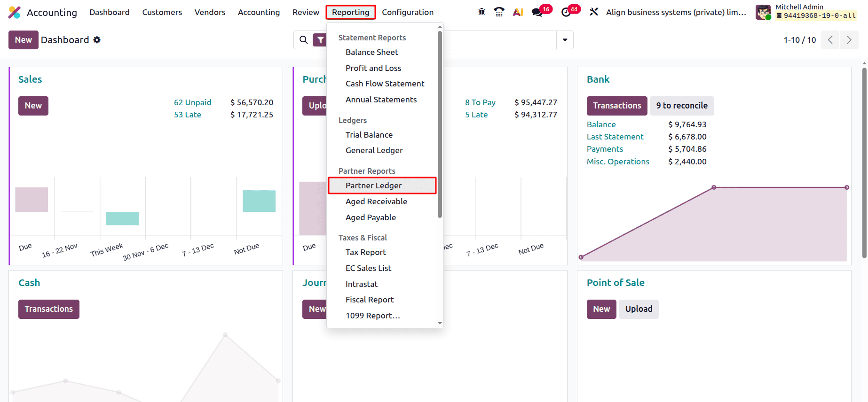Open Mitchell Admin user avatar menu
The width and height of the screenshot is (868, 402).
point(763,12)
